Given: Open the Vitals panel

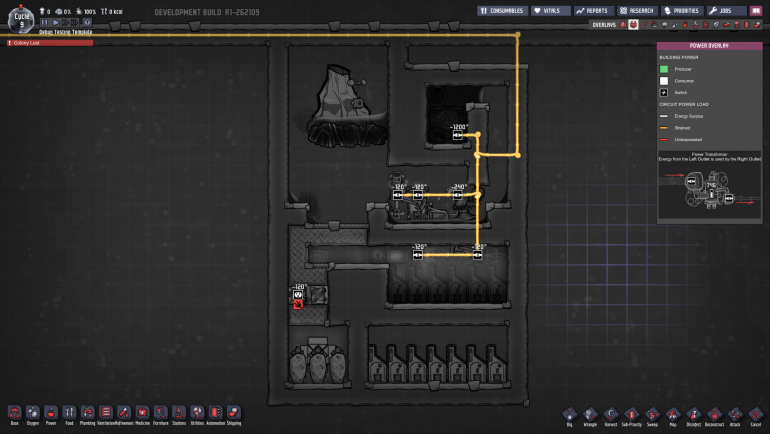Looking at the screenshot, I should [x=550, y=10].
